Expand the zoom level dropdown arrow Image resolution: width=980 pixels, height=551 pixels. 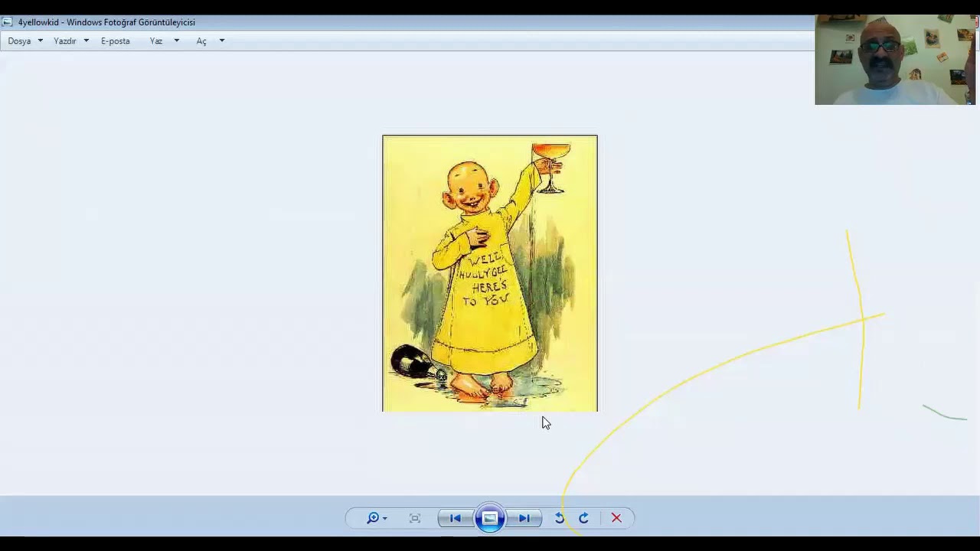(384, 519)
